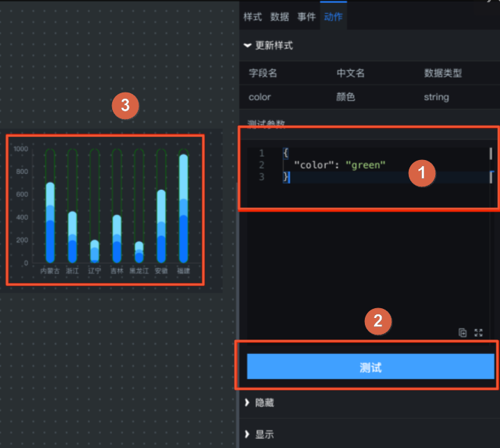Click the 浙江 axis label
Viewport: 500px width, 448px height.
[x=72, y=271]
